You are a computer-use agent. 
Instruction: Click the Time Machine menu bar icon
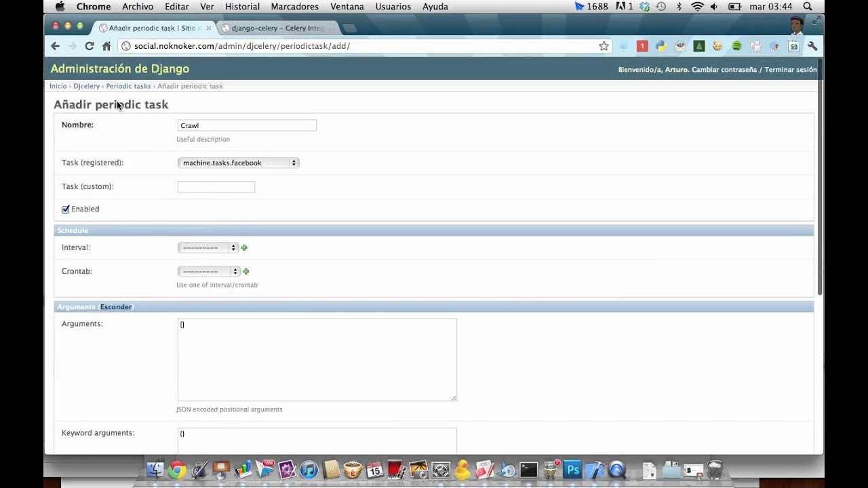coord(660,7)
